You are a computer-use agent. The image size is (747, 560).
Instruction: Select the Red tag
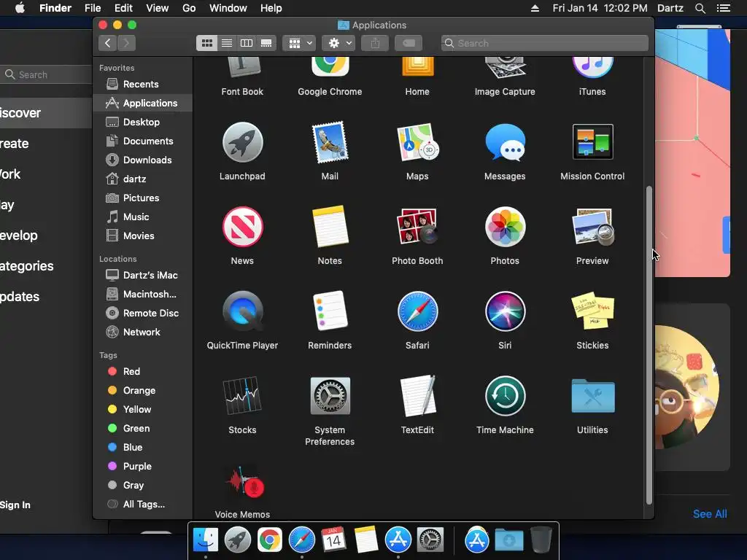(143, 371)
